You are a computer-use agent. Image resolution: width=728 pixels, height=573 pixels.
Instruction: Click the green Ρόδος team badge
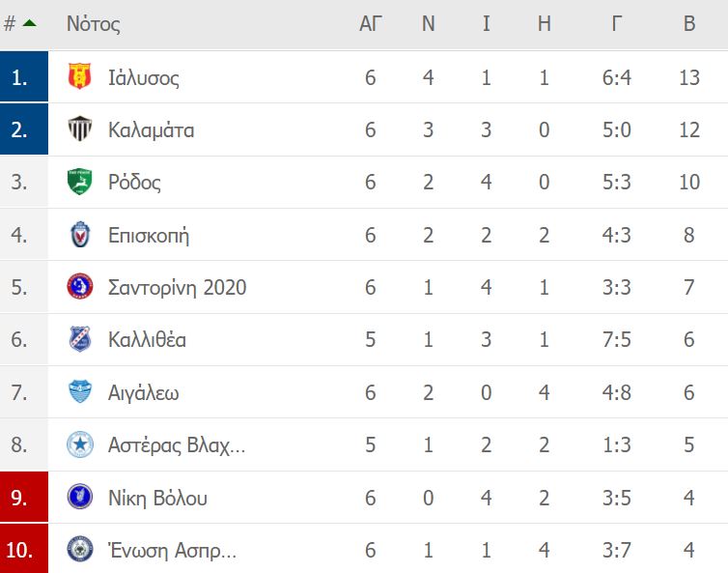click(x=80, y=182)
